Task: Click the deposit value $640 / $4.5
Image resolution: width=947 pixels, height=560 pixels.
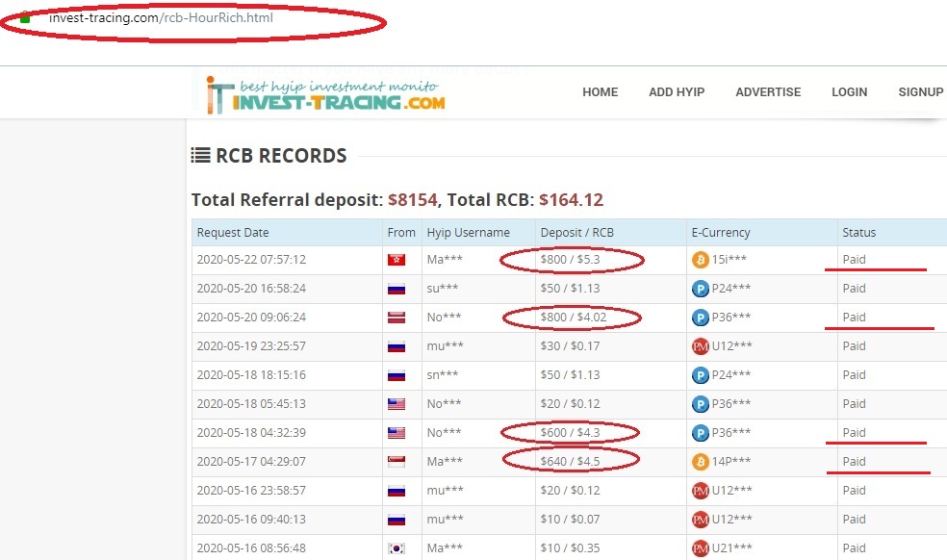Action: coord(570,462)
